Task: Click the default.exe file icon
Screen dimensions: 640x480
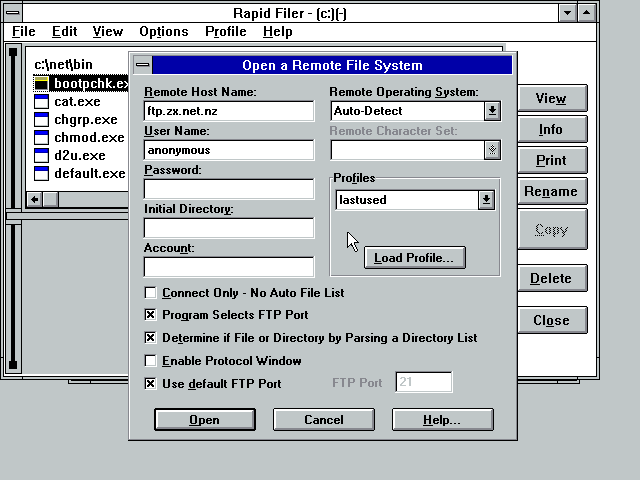Action: pyautogui.click(x=41, y=173)
